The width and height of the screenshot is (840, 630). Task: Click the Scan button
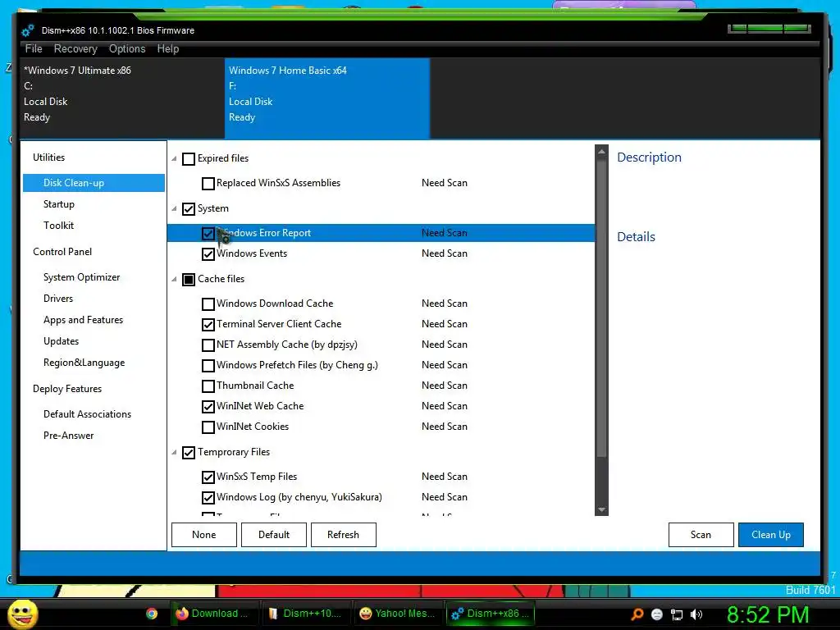pos(701,535)
